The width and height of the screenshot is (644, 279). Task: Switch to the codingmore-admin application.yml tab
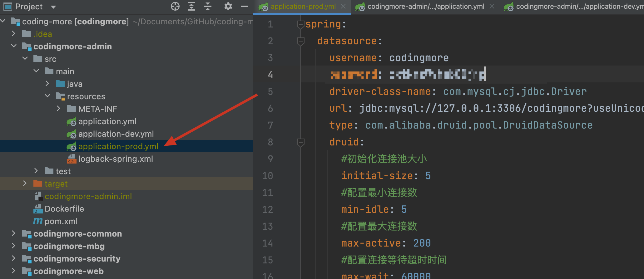coord(425,7)
